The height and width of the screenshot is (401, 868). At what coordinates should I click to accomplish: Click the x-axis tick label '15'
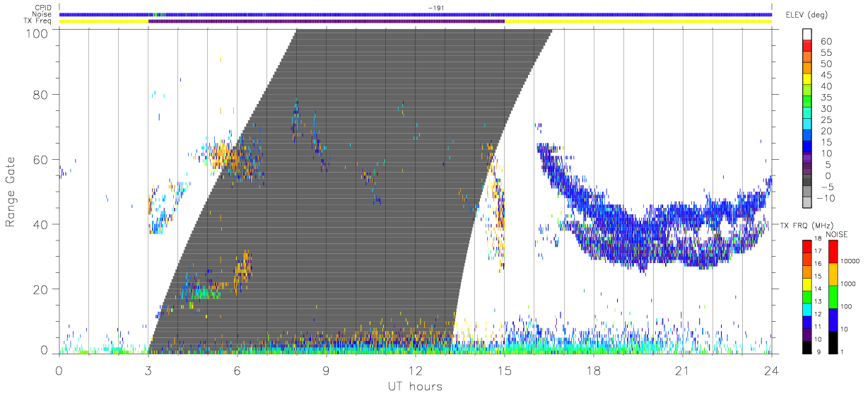[x=504, y=369]
